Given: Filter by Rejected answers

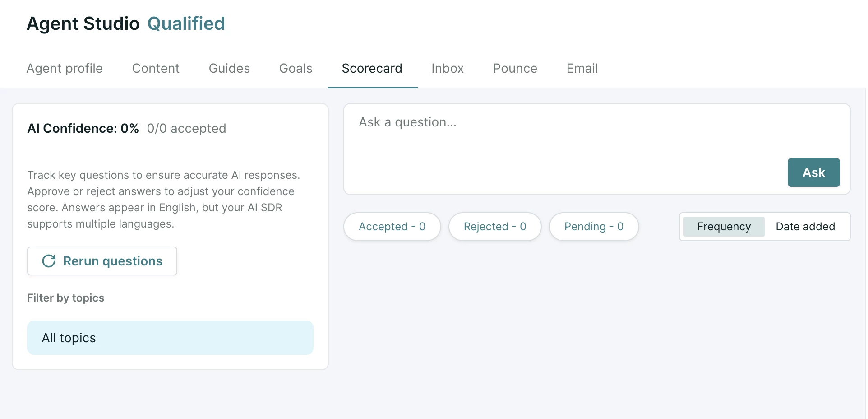Looking at the screenshot, I should [495, 227].
